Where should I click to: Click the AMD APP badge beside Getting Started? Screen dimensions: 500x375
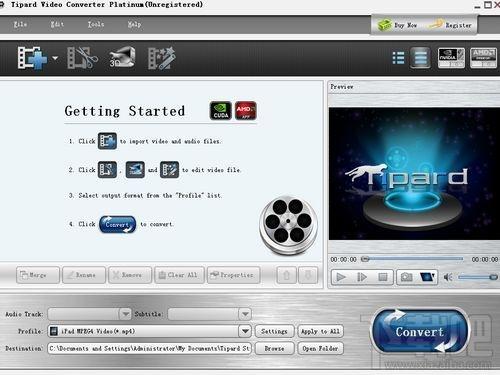coord(246,110)
